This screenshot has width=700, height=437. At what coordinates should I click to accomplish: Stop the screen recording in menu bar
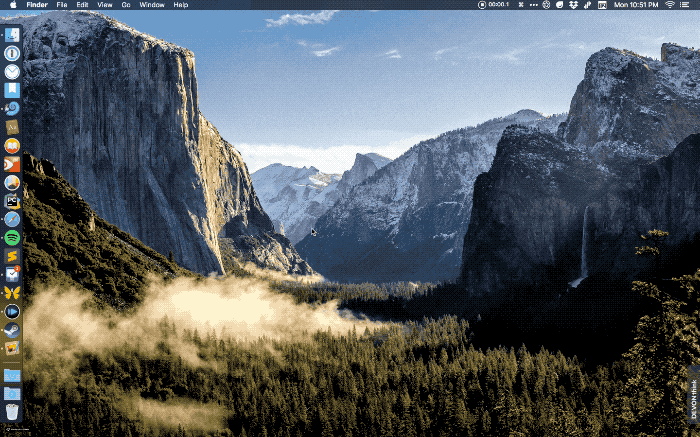pos(482,5)
